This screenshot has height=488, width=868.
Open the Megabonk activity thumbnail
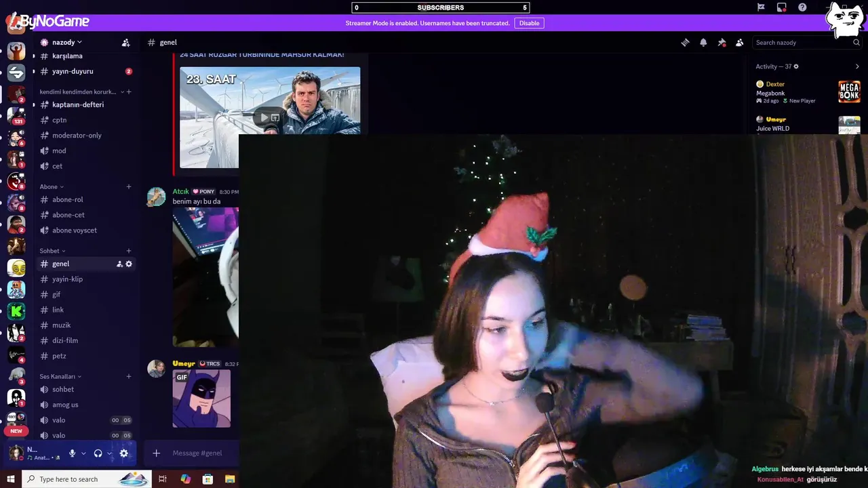coord(849,91)
